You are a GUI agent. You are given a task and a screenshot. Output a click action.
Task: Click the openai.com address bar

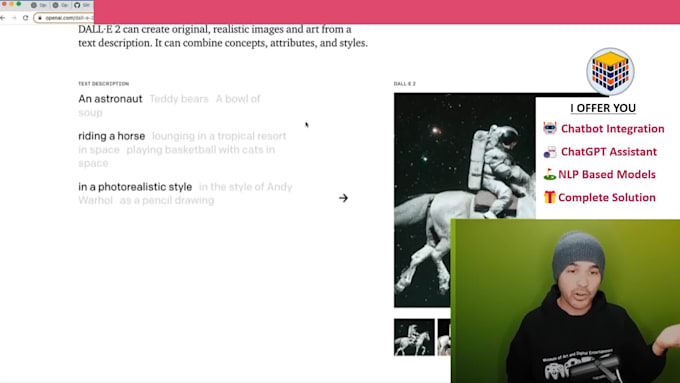[x=64, y=18]
